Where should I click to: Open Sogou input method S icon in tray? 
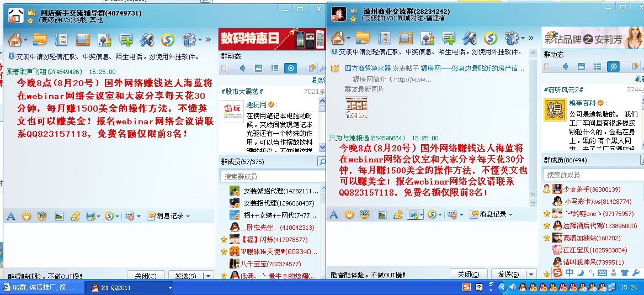(x=467, y=287)
